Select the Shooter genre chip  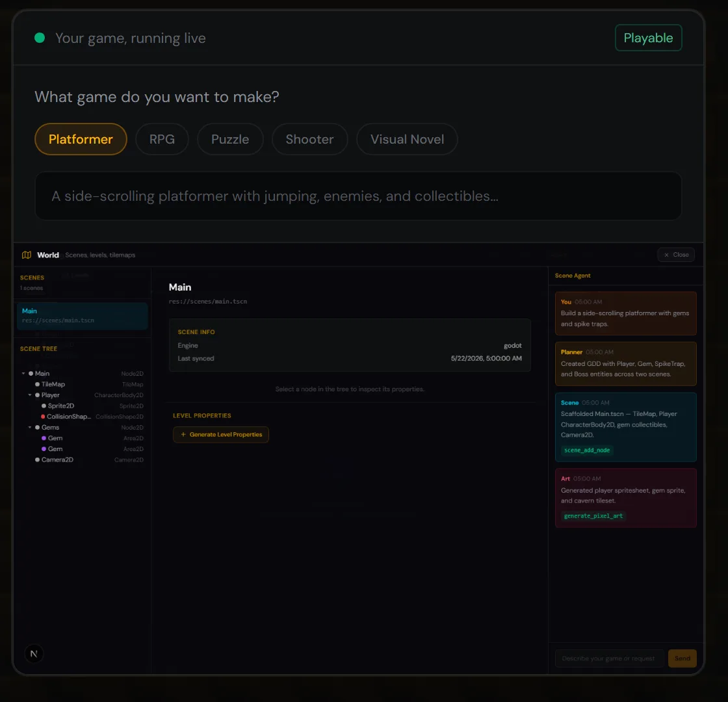(309, 139)
